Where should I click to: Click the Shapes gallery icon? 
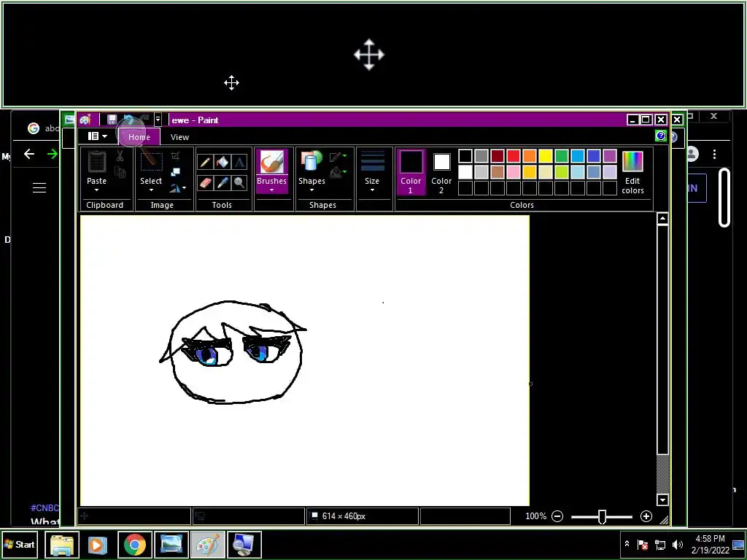click(311, 161)
